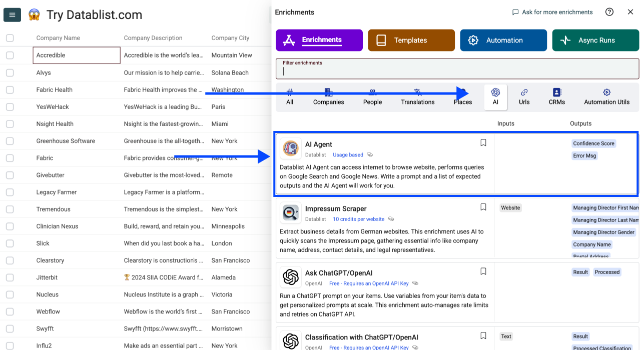This screenshot has height=350, width=644.
Task: Bookmark the AI Agent enrichment
Action: click(x=483, y=143)
